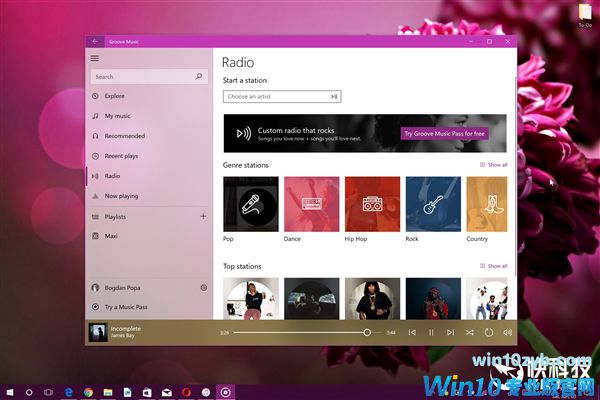Open the volume control
Image resolution: width=600 pixels, height=400 pixels.
point(507,333)
